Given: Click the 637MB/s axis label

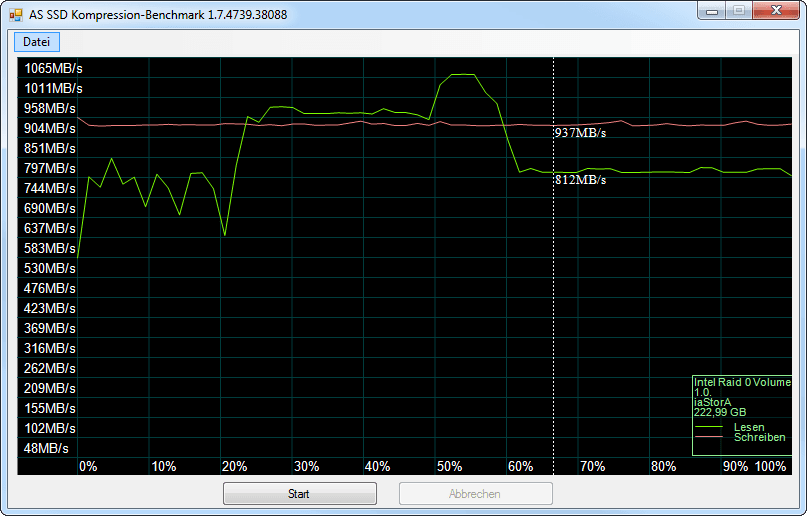Looking at the screenshot, I should tap(50, 228).
